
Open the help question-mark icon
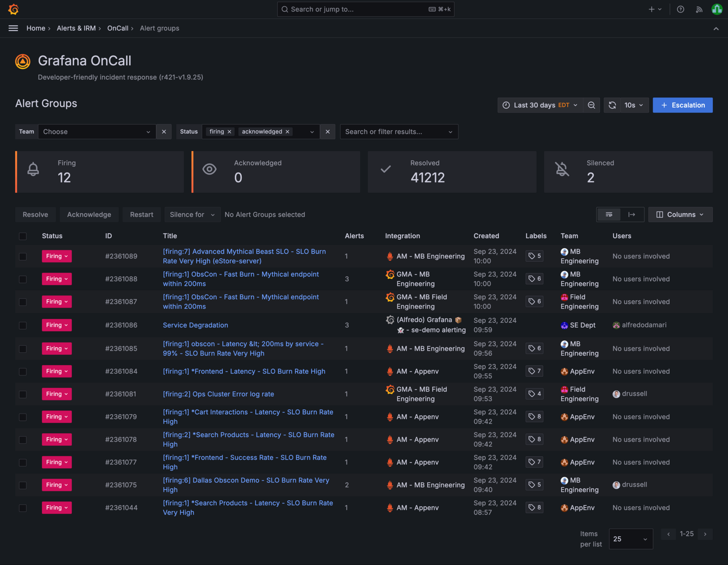[681, 9]
